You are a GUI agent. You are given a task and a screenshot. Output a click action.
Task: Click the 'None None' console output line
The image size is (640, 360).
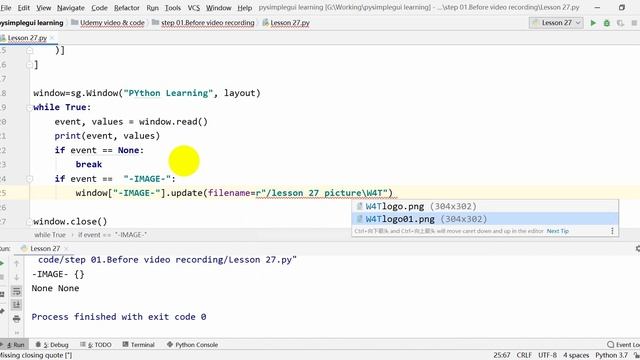pos(55,288)
